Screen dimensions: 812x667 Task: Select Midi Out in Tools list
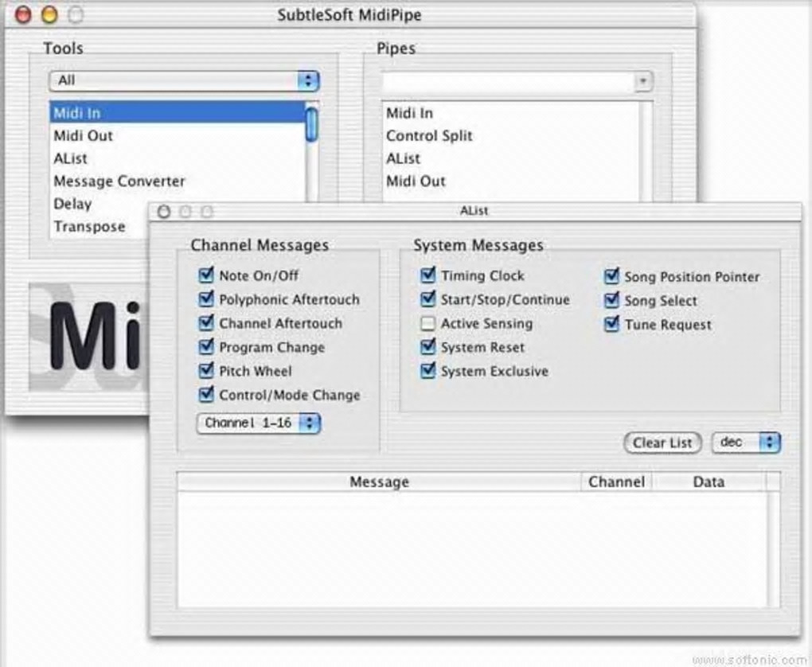178,135
